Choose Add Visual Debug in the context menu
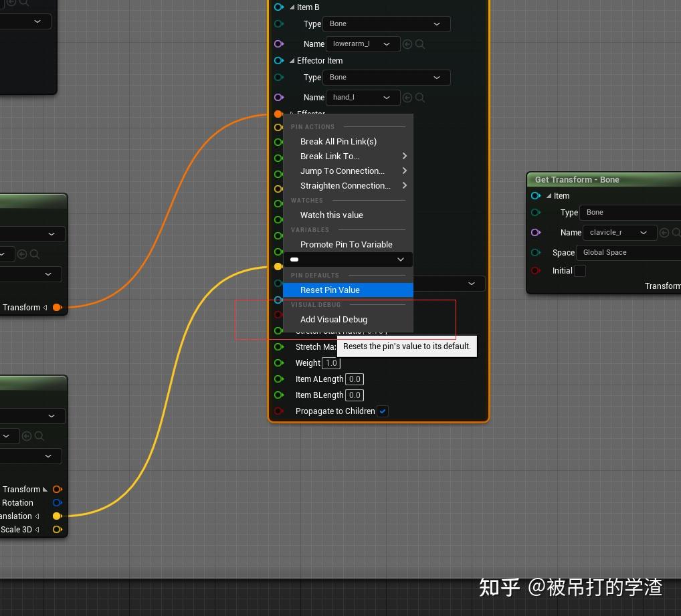Screen dimensions: 681x616 [x=334, y=319]
